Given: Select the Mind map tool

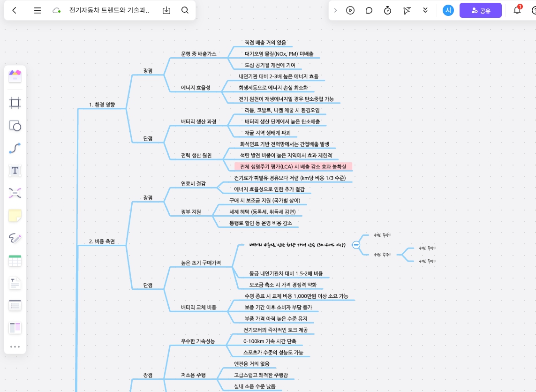Looking at the screenshot, I should click(15, 193).
